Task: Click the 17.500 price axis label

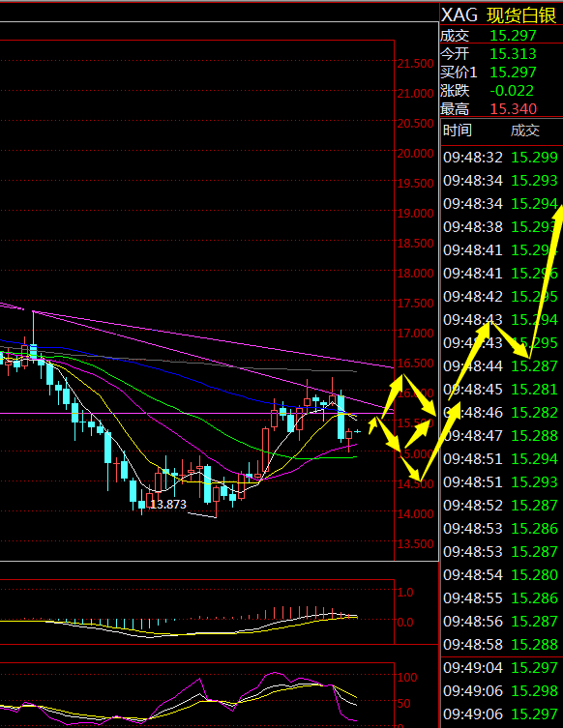Action: click(415, 304)
